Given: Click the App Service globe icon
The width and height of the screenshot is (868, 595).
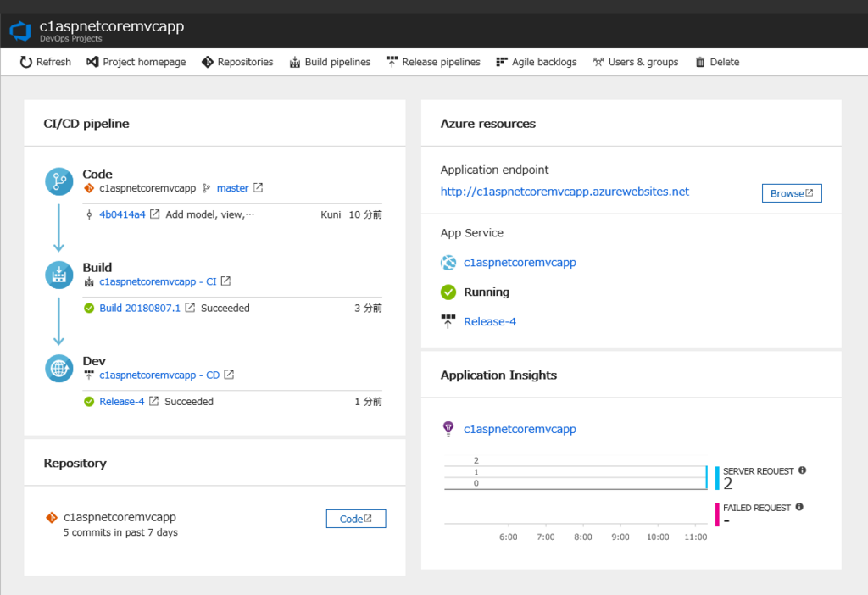Looking at the screenshot, I should tap(448, 263).
